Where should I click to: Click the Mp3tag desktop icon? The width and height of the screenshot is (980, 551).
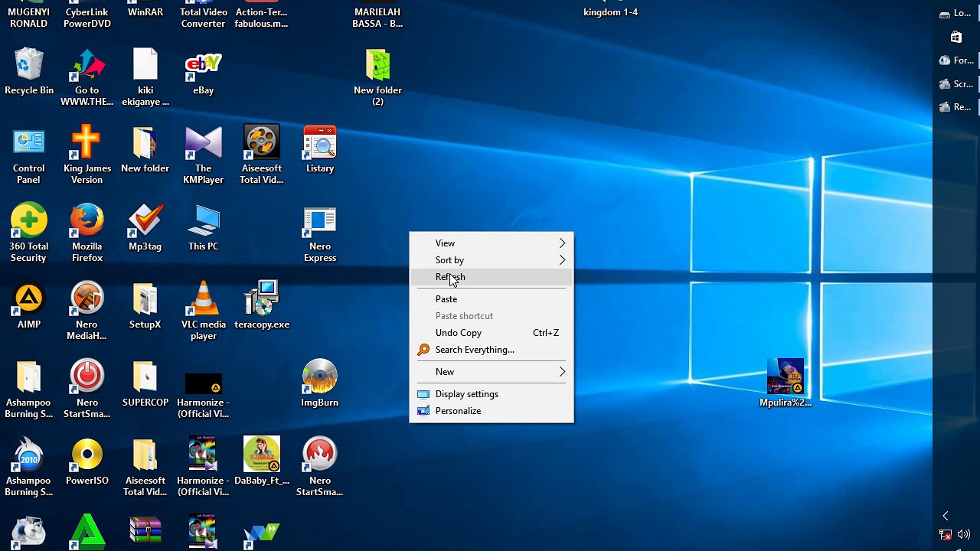point(145,220)
